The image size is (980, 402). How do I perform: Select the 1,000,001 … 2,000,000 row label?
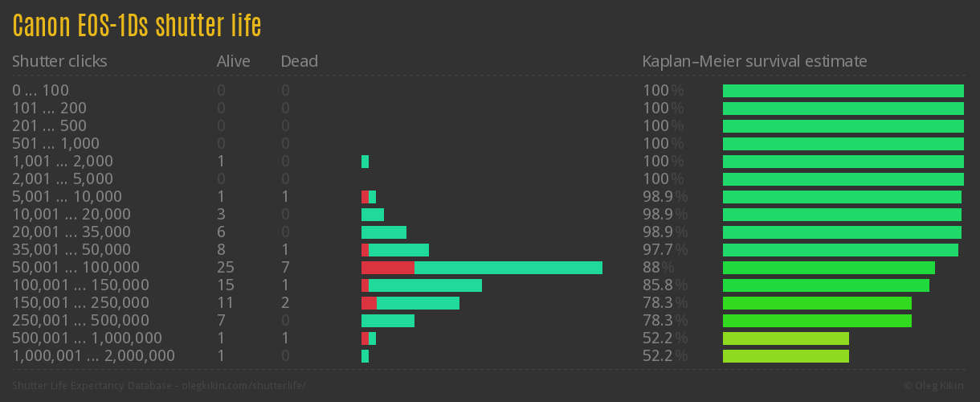[93, 356]
